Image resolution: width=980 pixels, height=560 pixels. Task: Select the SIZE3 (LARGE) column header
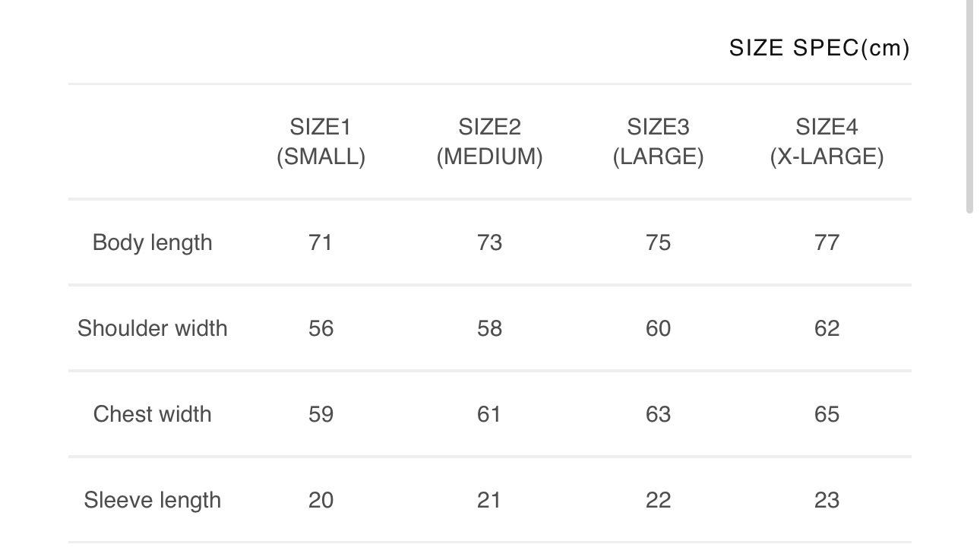[658, 141]
